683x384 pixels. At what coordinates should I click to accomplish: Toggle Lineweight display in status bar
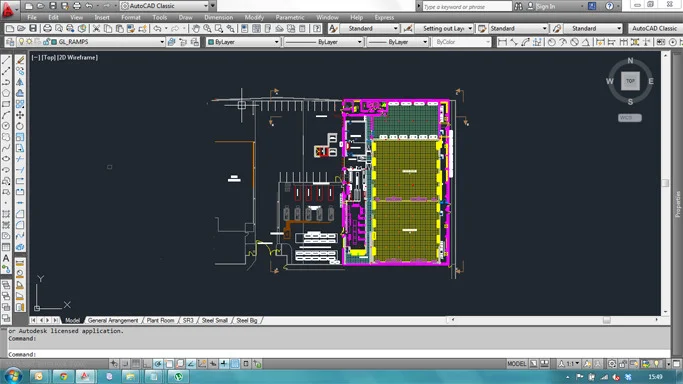[x=224, y=364]
